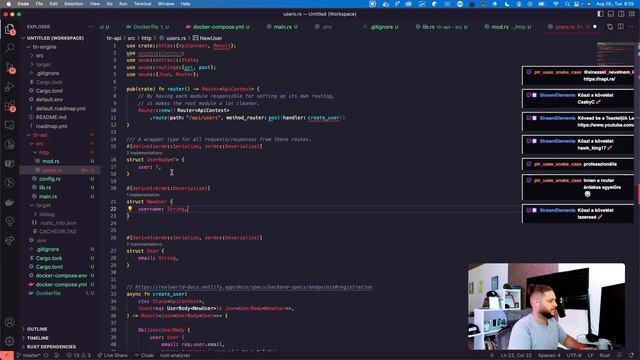Open the Docker whale view
This screenshot has width=640, height=360.
[x=10, y=202]
